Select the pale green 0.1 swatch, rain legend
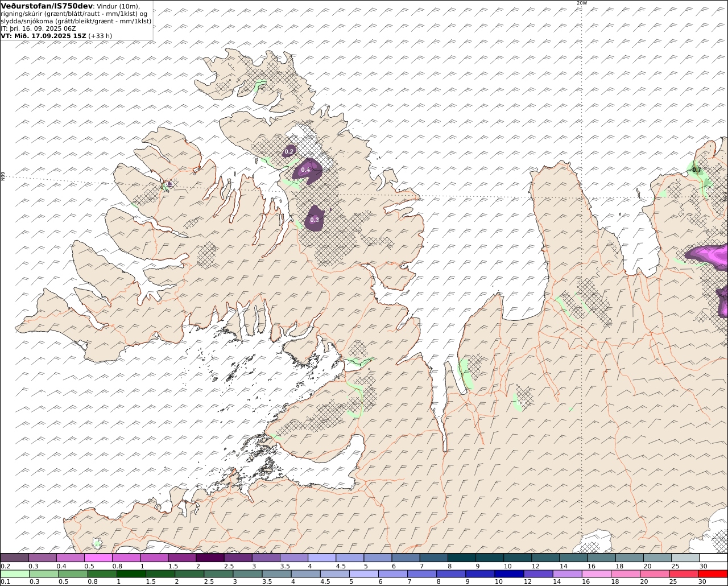 (x=14, y=573)
